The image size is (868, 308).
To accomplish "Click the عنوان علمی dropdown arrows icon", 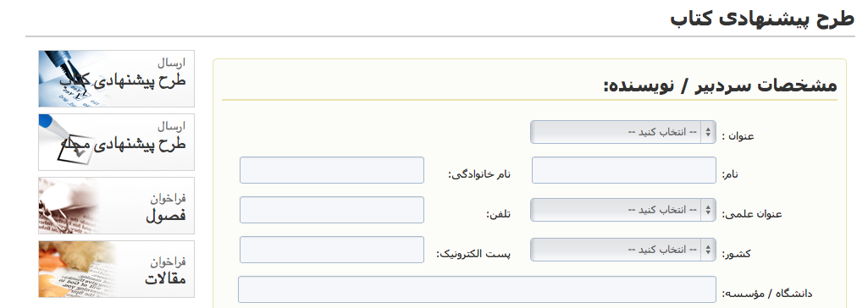I will (x=708, y=210).
